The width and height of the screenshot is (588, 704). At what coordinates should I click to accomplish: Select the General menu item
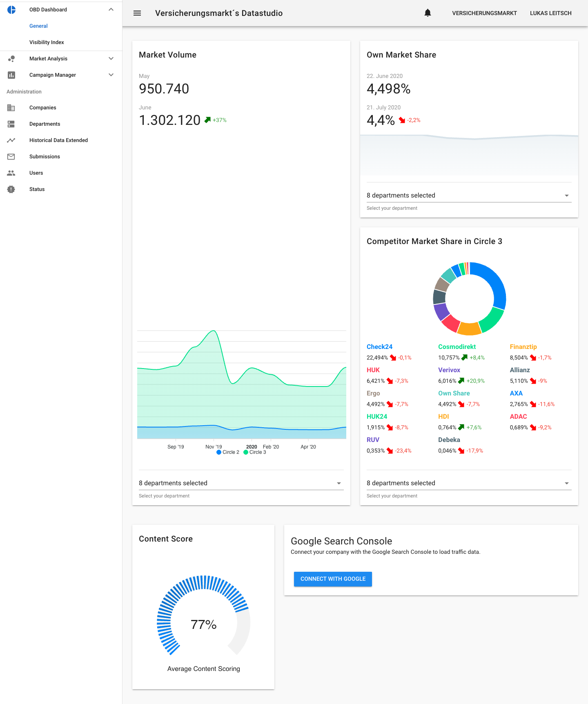[38, 26]
